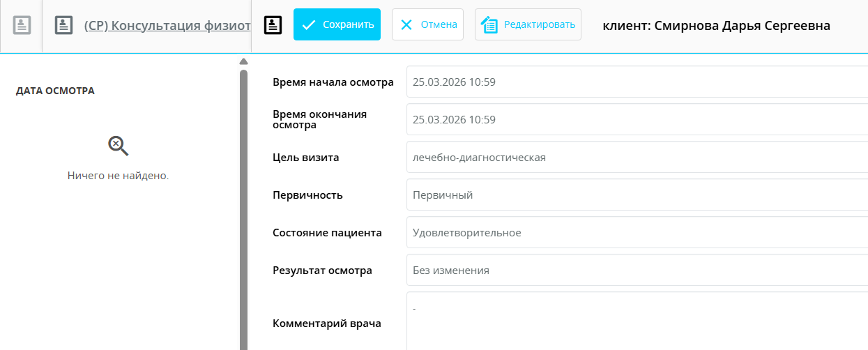Expand the Первичность selection field
Screen dimensions: 868x350
pos(636,195)
